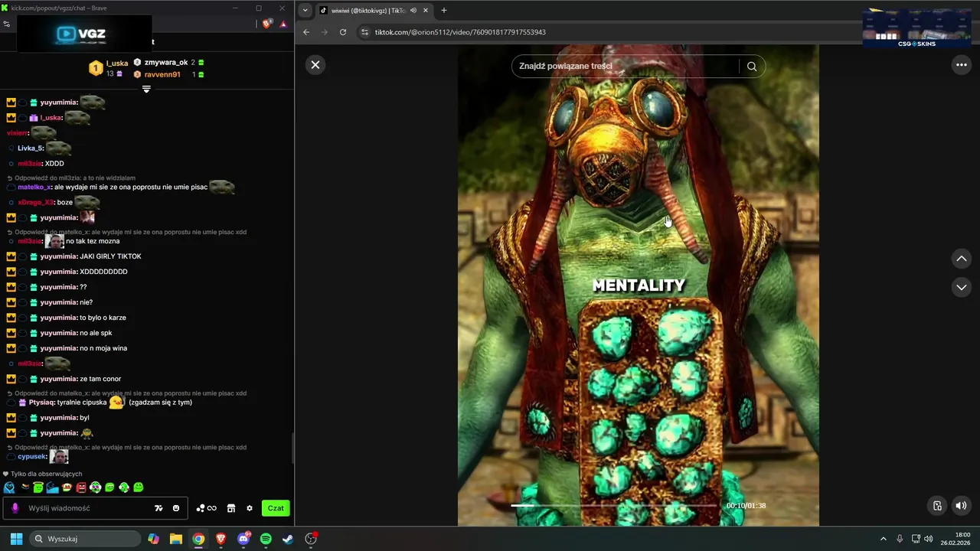Click Brave Shields lion icon in chat window
Screen dimensions: 980x551
(266, 24)
